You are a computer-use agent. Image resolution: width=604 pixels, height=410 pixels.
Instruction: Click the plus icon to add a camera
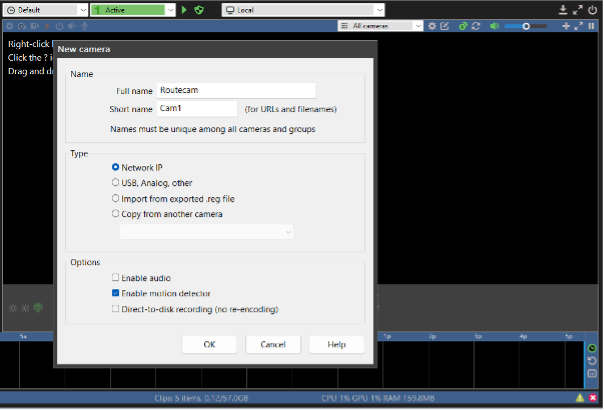tap(566, 26)
